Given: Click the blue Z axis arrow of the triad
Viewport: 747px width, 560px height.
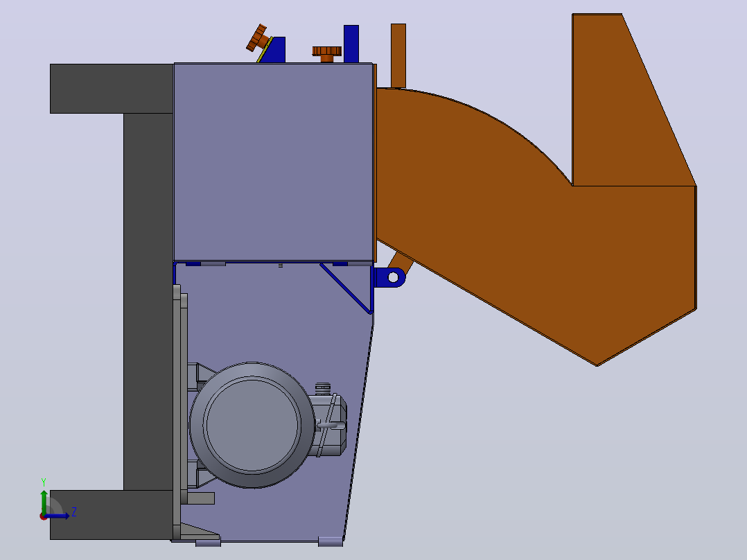Looking at the screenshot, I should (x=58, y=516).
